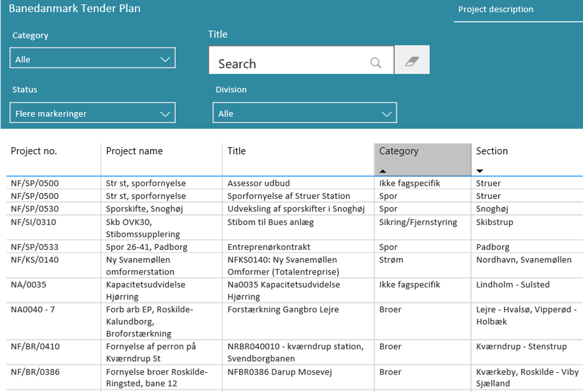Sort by the Project no. column header
Screen dimensions: 583x392
point(34,151)
